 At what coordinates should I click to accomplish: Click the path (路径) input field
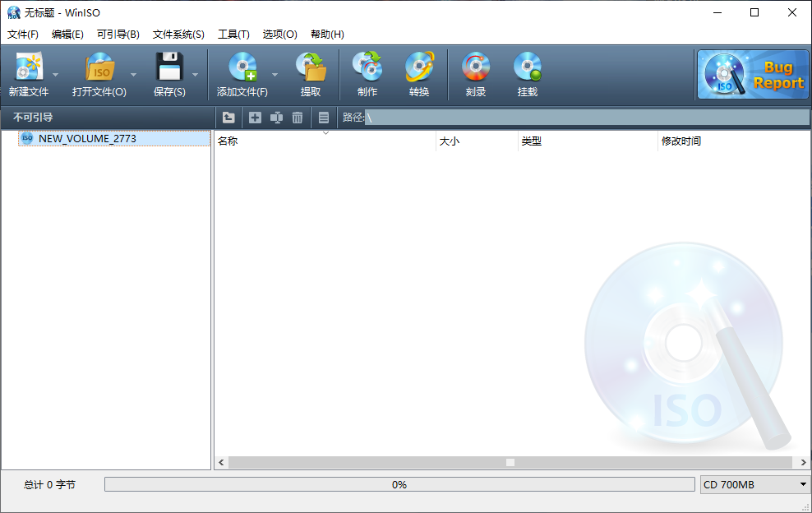click(x=587, y=118)
